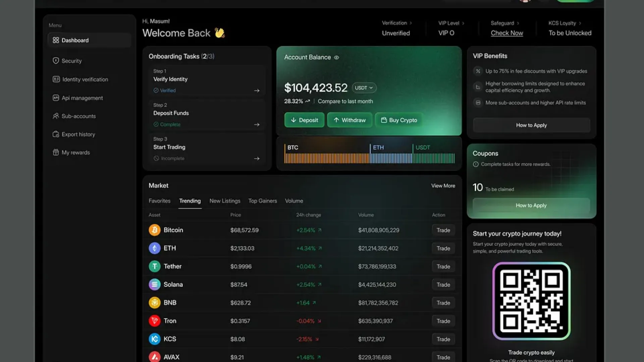This screenshot has height=362, width=644.
Task: Select the Trending market tab
Action: click(190, 201)
